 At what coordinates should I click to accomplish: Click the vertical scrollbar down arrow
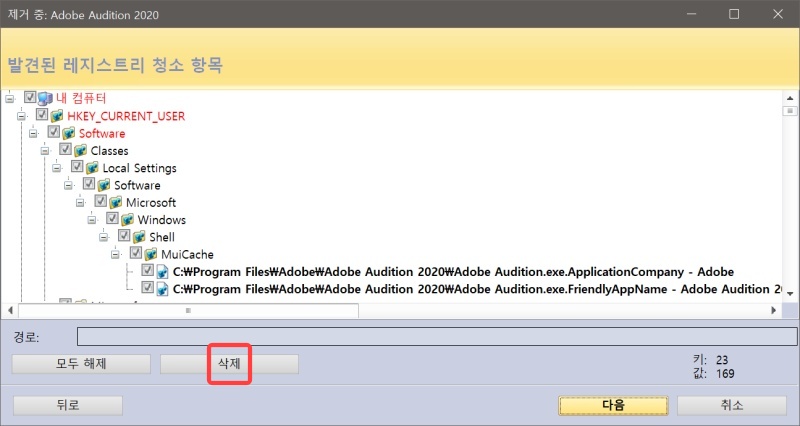tap(790, 294)
